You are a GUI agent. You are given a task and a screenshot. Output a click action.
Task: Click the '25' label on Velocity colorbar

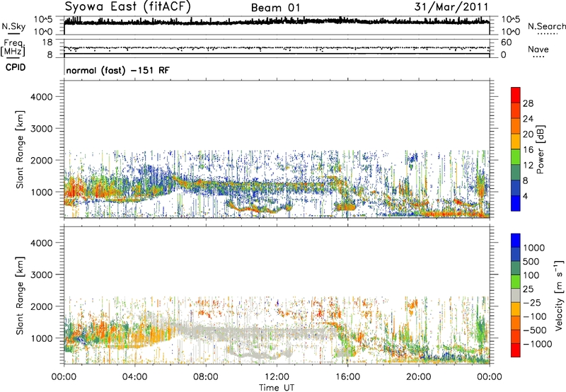[529, 289]
